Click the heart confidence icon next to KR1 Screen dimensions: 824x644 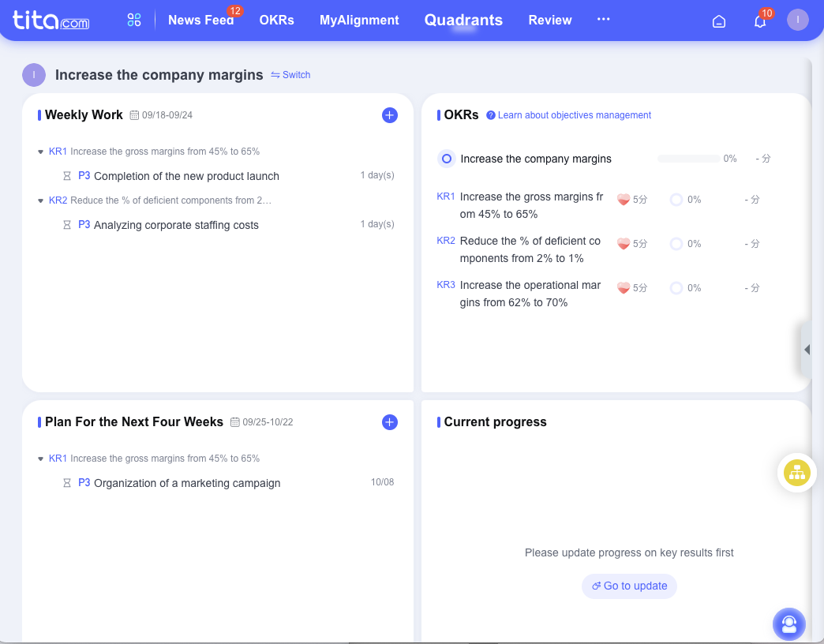click(x=622, y=200)
